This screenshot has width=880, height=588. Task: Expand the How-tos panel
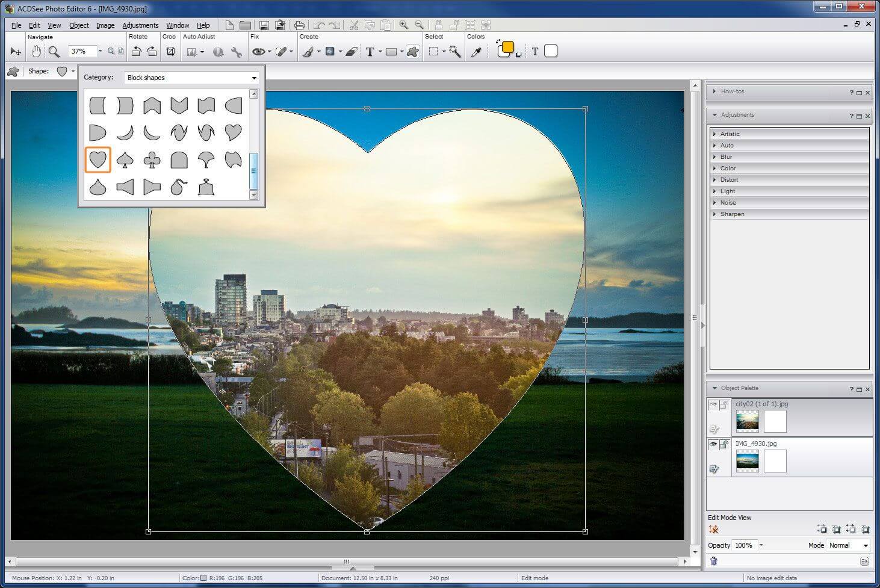714,91
